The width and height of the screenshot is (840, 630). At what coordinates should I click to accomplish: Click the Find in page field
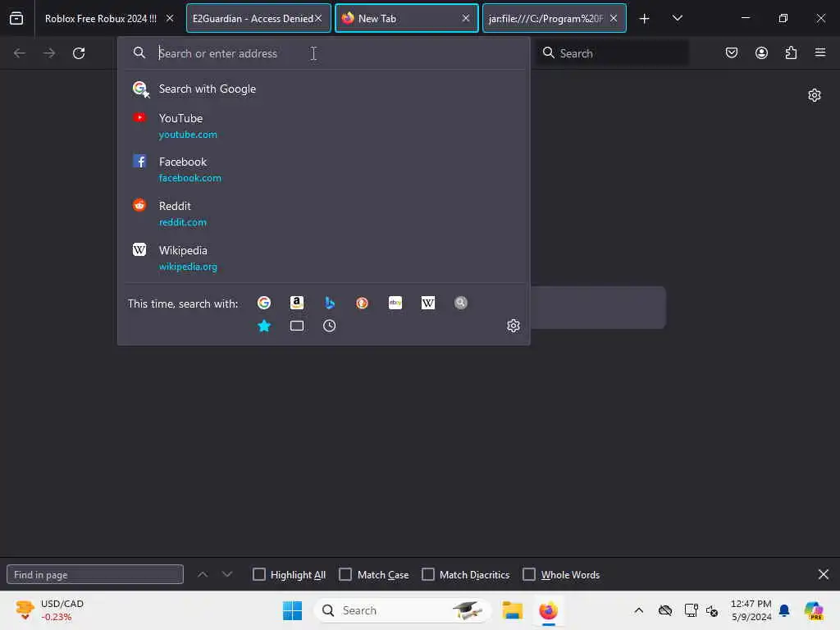click(x=95, y=574)
